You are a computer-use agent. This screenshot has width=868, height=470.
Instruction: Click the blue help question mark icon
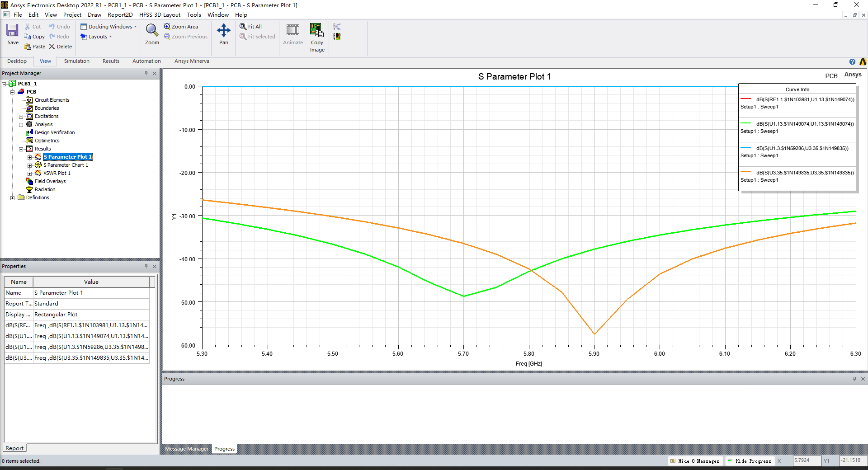tap(852, 62)
